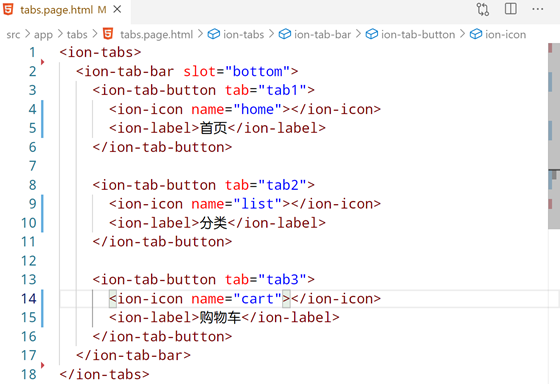This screenshot has width=560, height=384.
Task: Click the HTML5 file icon in the tab
Action: 9,9
